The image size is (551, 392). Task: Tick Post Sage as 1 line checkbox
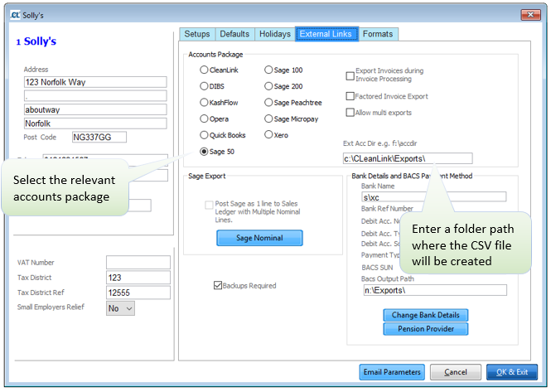click(x=209, y=205)
